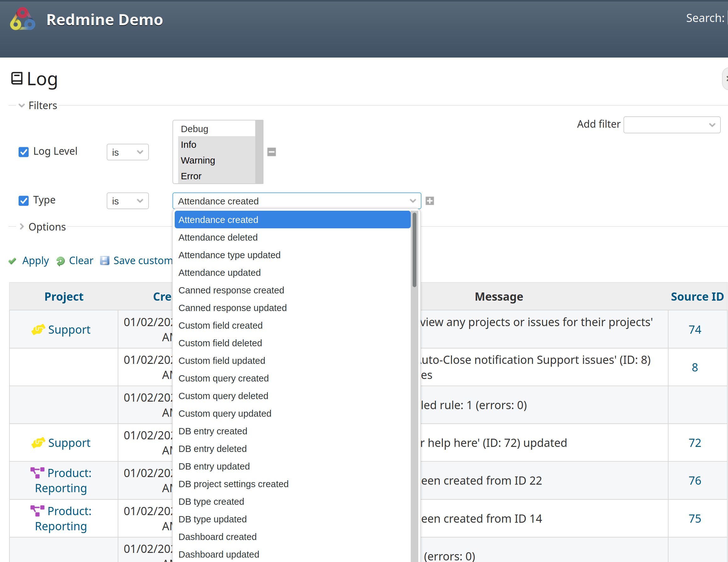Choose DB entry updated option
This screenshot has width=728, height=562.
click(x=292, y=466)
